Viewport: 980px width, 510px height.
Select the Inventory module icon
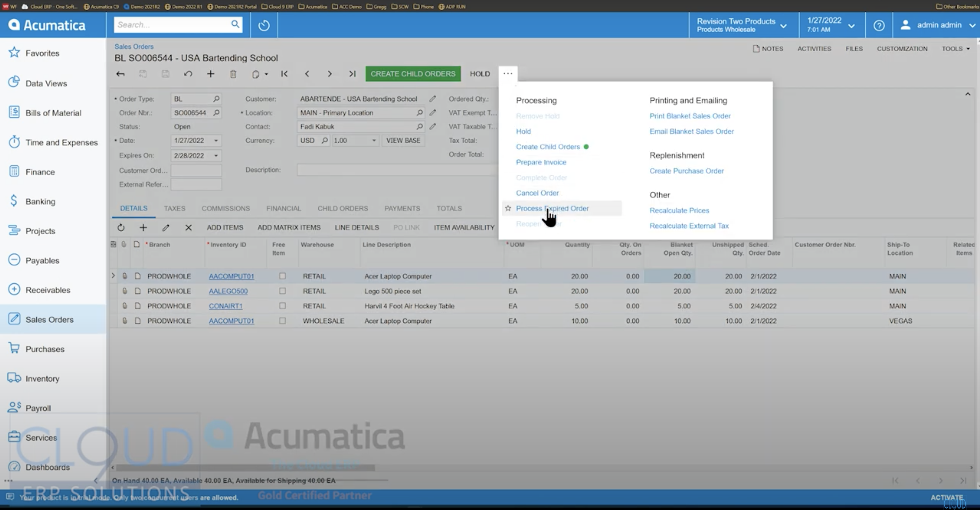(14, 378)
